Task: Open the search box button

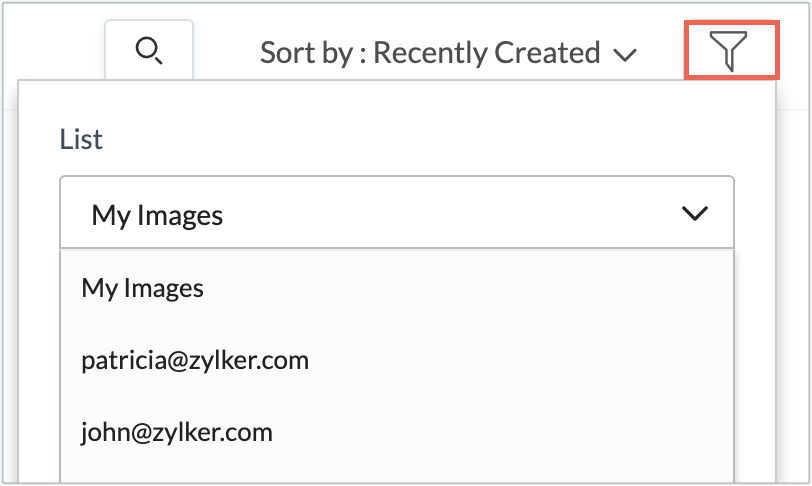Action: click(149, 51)
